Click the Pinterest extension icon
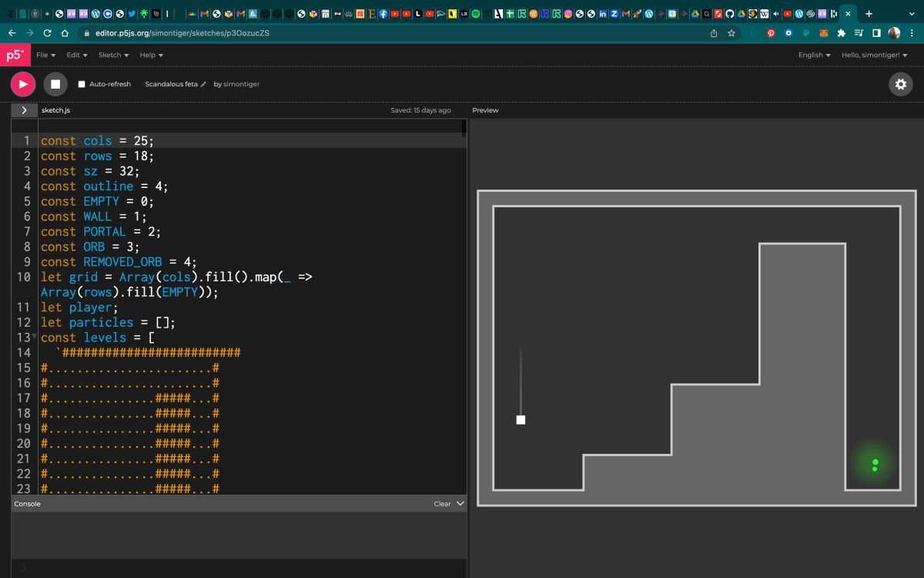This screenshot has height=578, width=924. [771, 33]
